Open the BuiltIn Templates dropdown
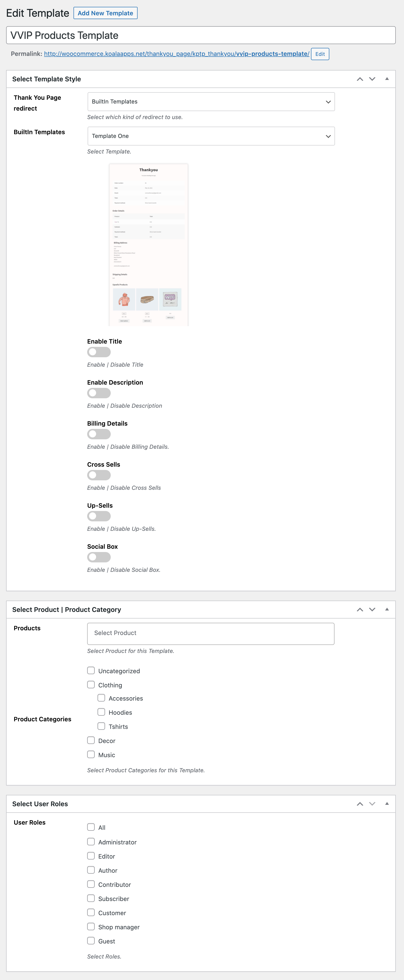This screenshot has height=980, width=404. point(211,136)
